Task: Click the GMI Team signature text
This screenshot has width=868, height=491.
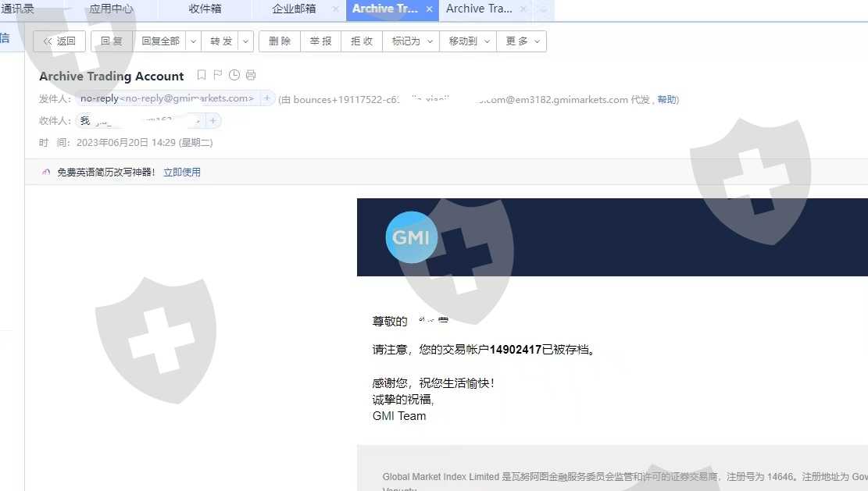Action: click(399, 416)
